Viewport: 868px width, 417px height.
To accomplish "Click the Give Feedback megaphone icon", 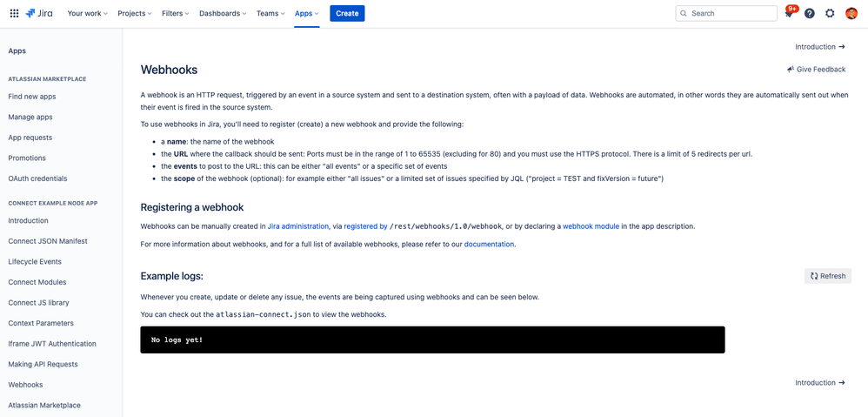I will (790, 70).
